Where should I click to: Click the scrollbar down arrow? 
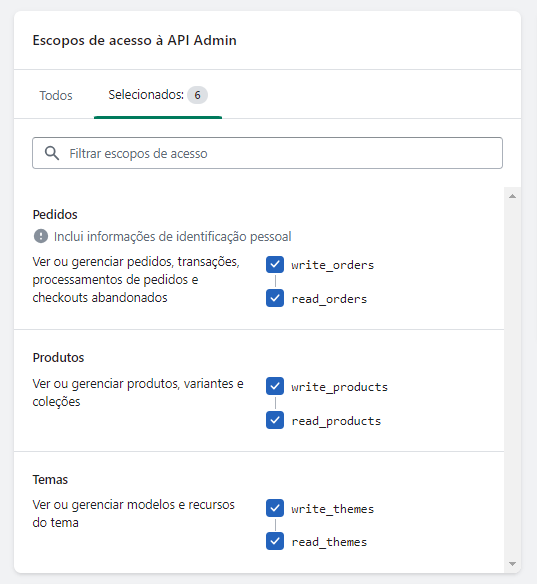512,564
